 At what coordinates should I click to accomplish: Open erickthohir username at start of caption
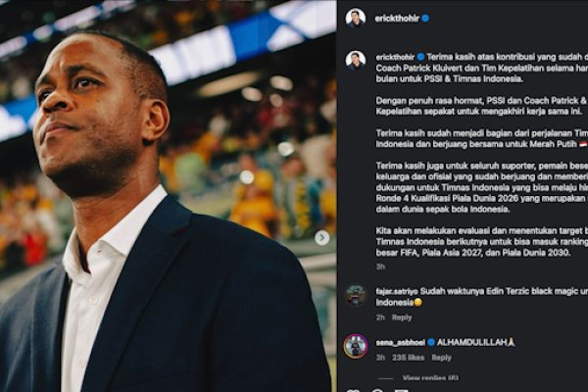(394, 57)
